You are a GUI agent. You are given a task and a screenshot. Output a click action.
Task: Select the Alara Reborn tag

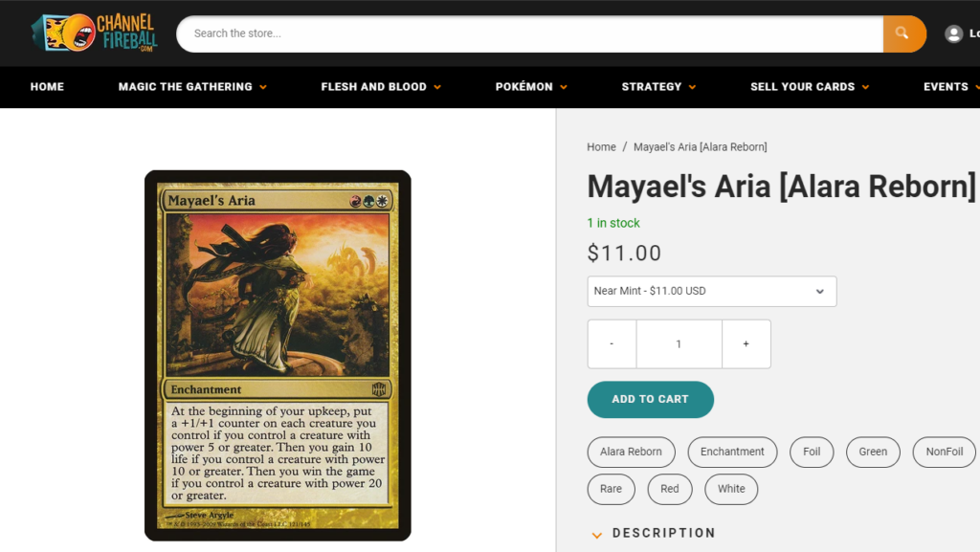click(x=632, y=453)
